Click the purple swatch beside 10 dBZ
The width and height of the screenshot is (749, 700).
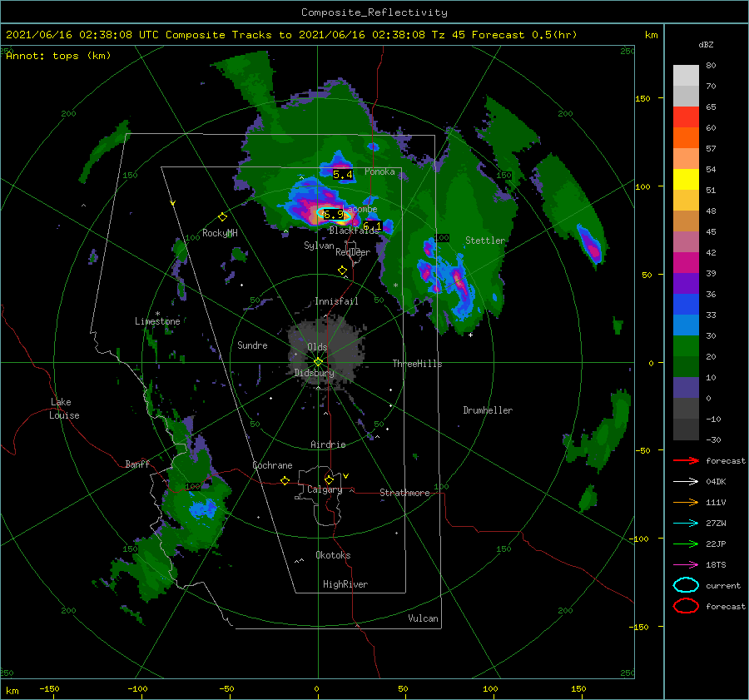pyautogui.click(x=686, y=387)
